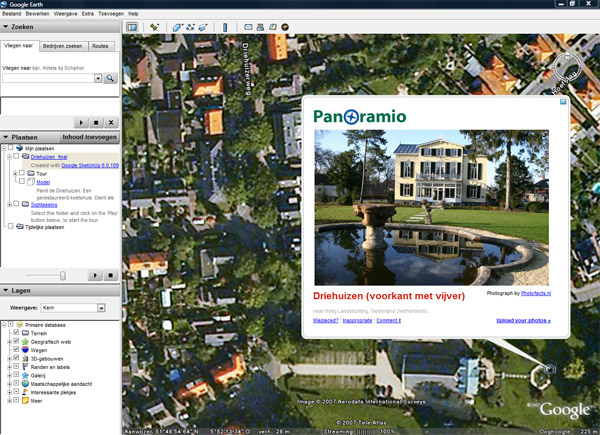Click the Driehuizen_final folder icon
600x435 pixels.
[26, 156]
